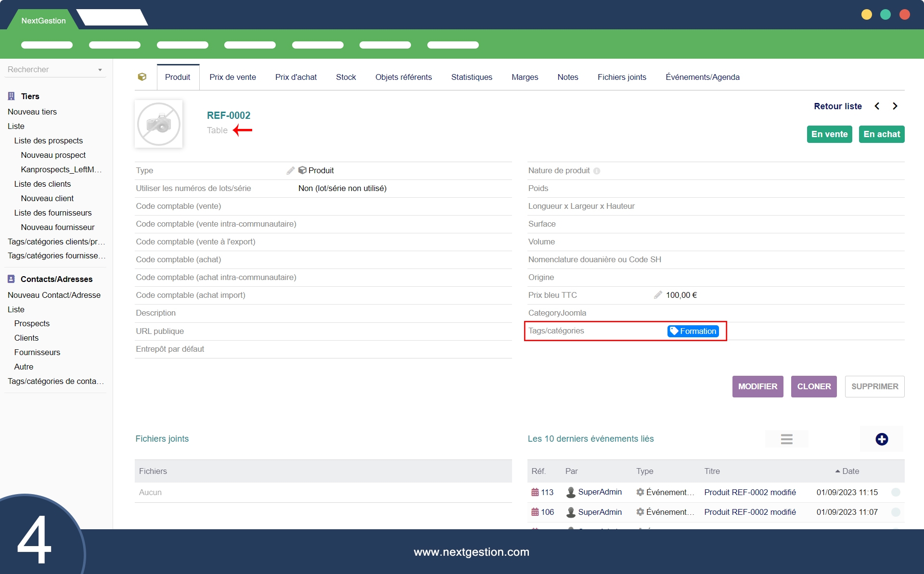Image resolution: width=924 pixels, height=574 pixels.
Task: Toggle the status circle for event 106
Action: (x=895, y=512)
